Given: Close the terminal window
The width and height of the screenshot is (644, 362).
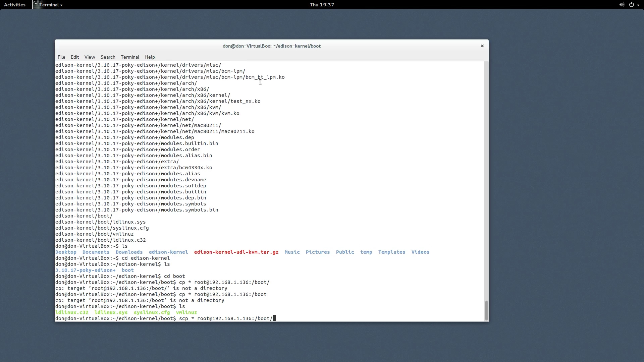Looking at the screenshot, I should pyautogui.click(x=482, y=46).
